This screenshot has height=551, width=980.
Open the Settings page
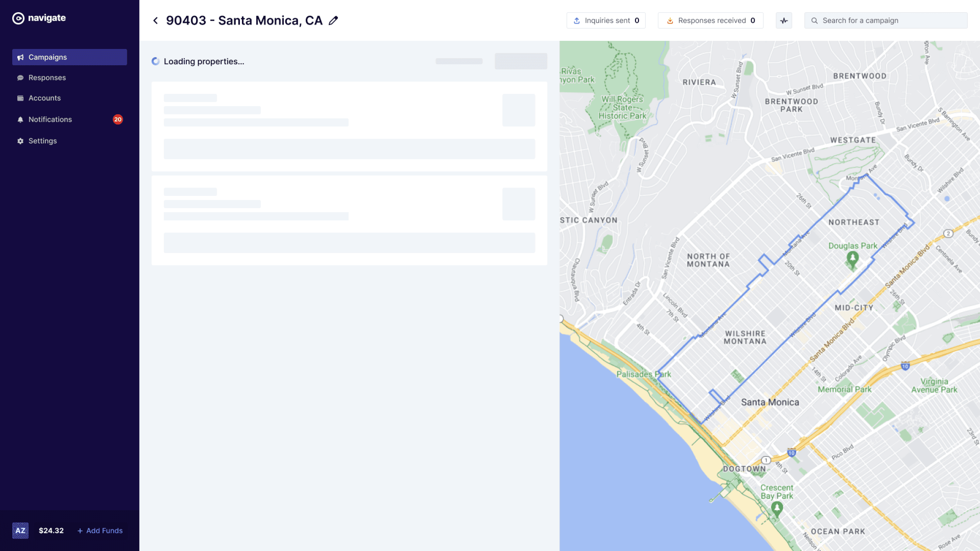point(43,141)
